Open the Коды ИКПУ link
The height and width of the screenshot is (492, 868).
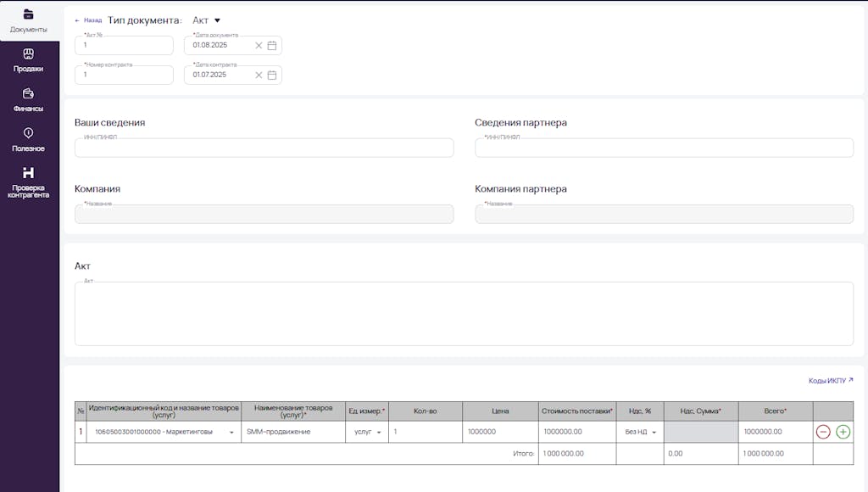tap(831, 381)
